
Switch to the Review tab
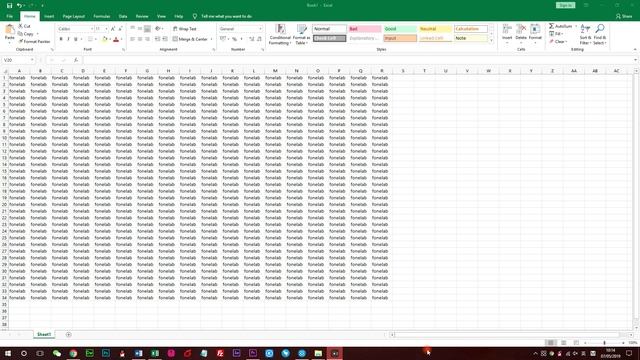pos(142,16)
